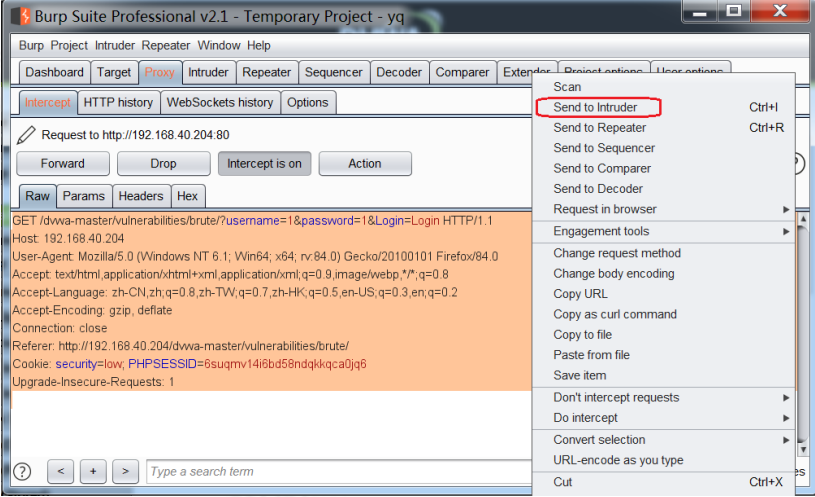Screen dimensions: 815x497
Task: Expand the Convert selection submenu
Action: [664, 440]
